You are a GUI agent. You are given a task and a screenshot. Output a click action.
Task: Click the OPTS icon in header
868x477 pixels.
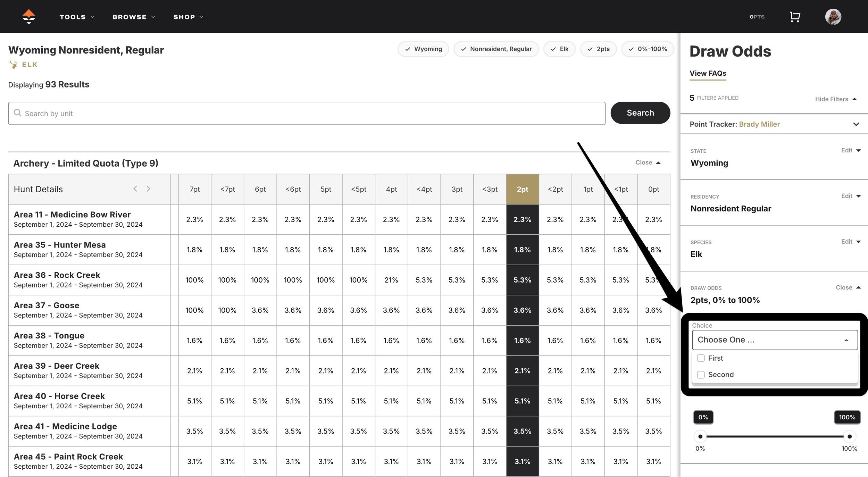pyautogui.click(x=757, y=17)
